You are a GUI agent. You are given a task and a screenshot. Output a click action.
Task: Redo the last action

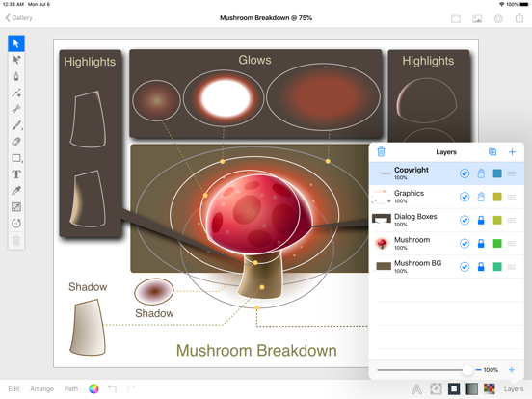pos(131,388)
